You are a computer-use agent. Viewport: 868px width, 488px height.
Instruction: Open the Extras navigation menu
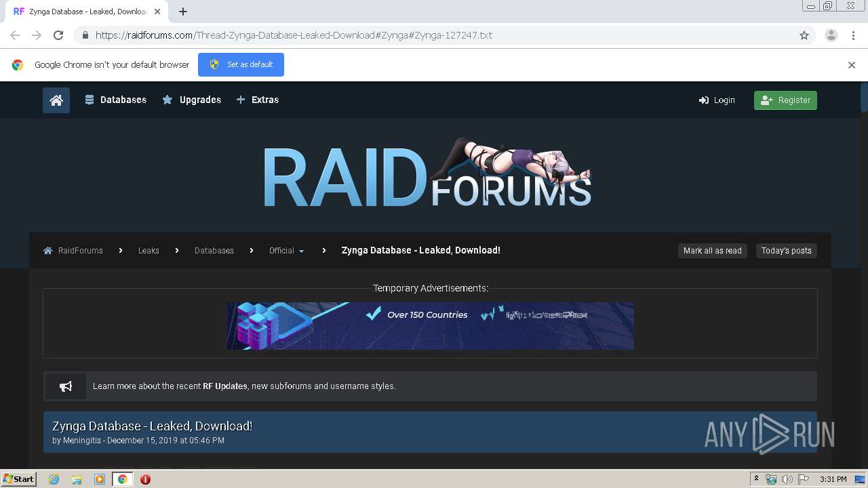pos(257,100)
